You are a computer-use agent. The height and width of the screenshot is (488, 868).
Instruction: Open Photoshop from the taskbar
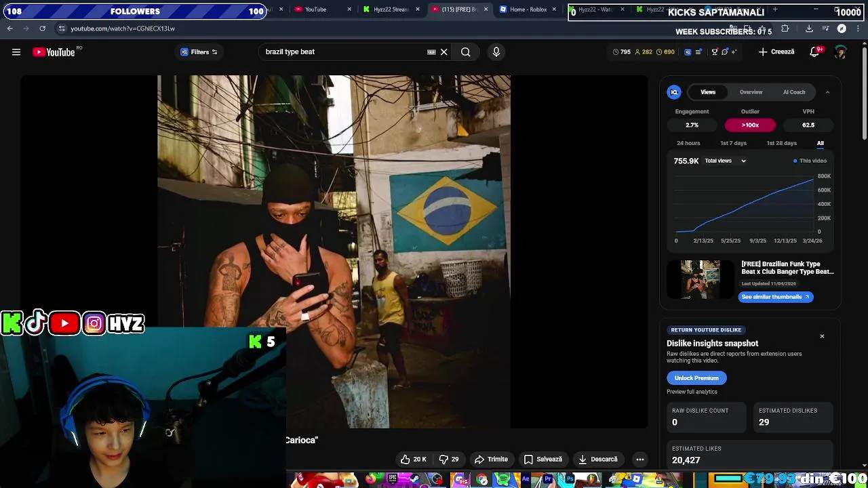(570, 479)
